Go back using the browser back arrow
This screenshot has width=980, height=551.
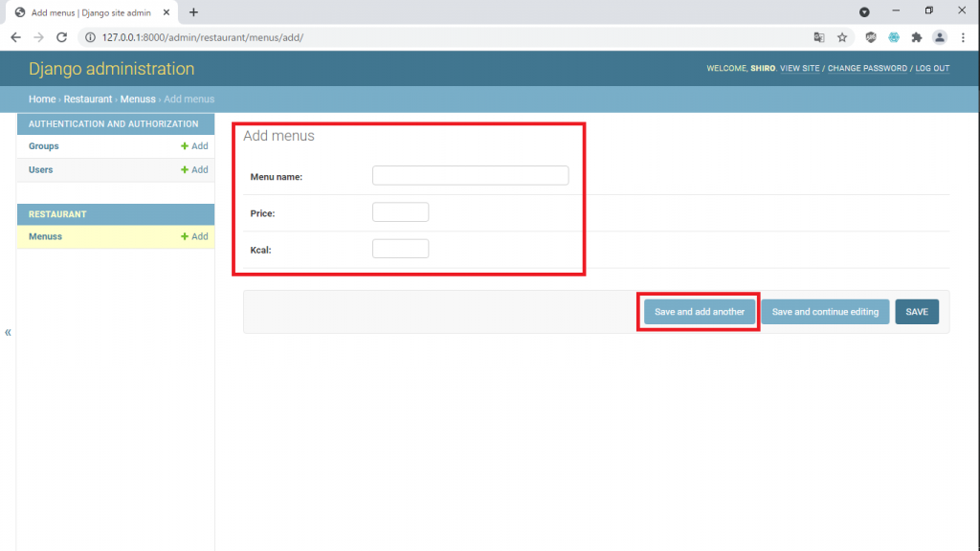[15, 37]
